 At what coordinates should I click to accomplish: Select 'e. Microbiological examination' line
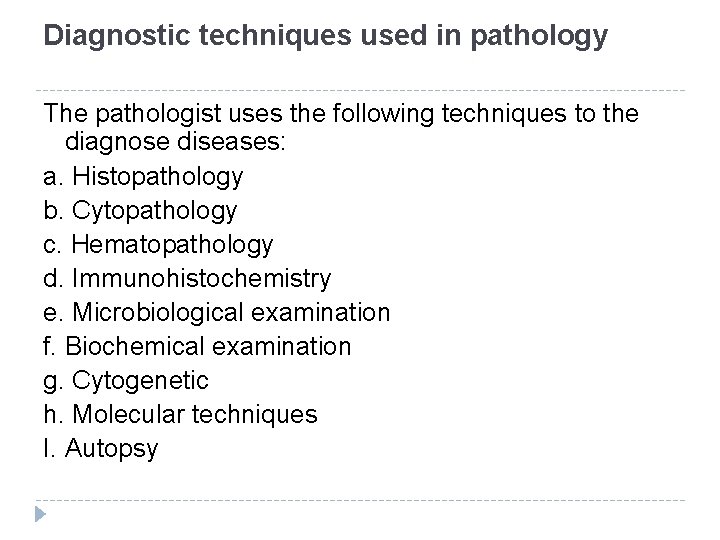click(217, 313)
